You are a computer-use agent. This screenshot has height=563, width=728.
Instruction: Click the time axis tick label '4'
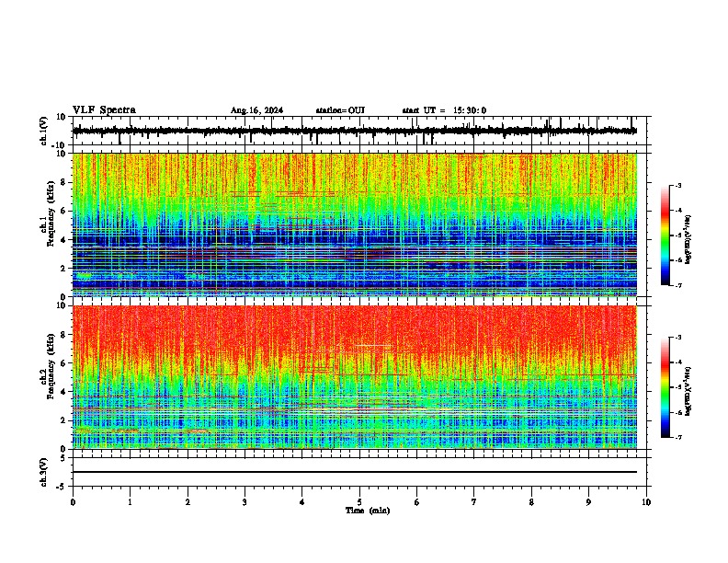[x=302, y=502]
